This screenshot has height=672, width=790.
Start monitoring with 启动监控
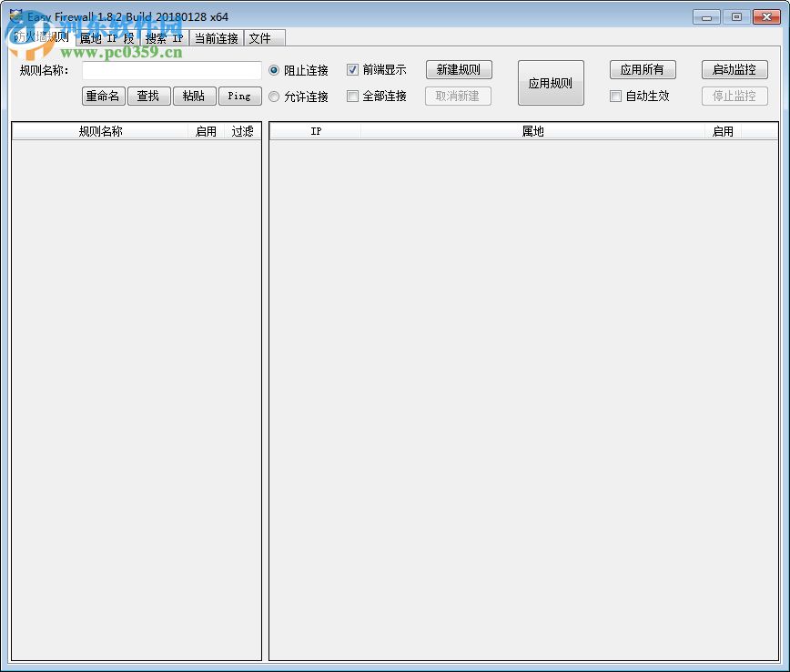734,69
